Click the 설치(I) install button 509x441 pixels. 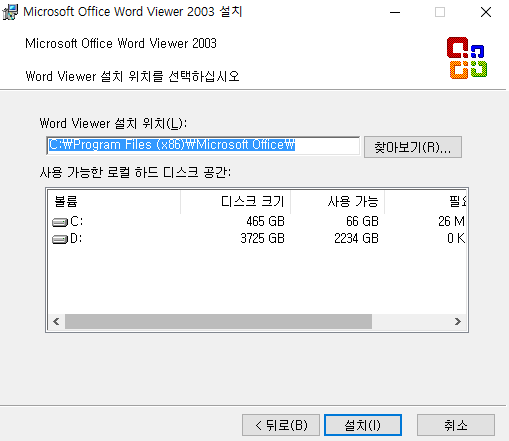coord(363,425)
